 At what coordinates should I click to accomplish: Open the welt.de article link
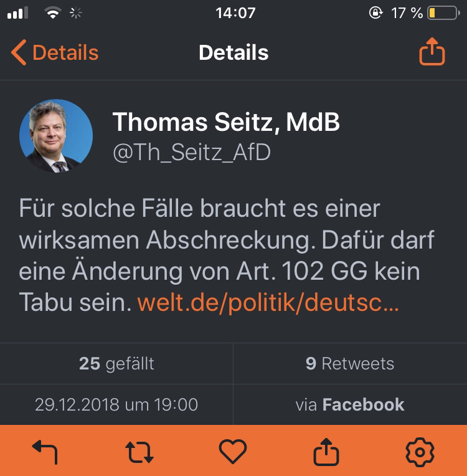[x=267, y=302]
